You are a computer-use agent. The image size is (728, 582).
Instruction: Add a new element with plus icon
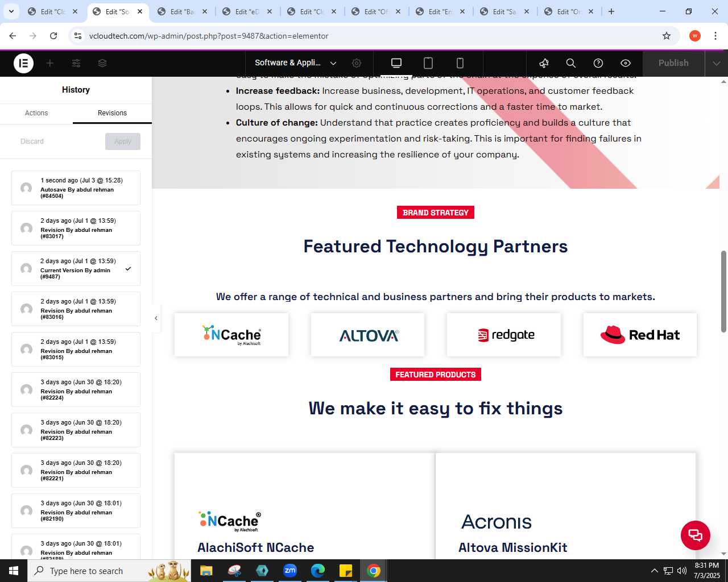click(50, 63)
